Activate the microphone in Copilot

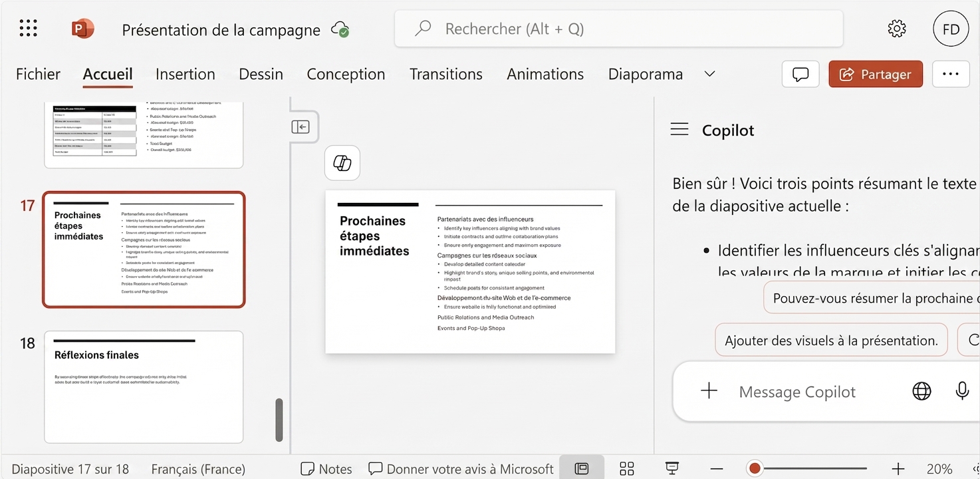point(962,391)
